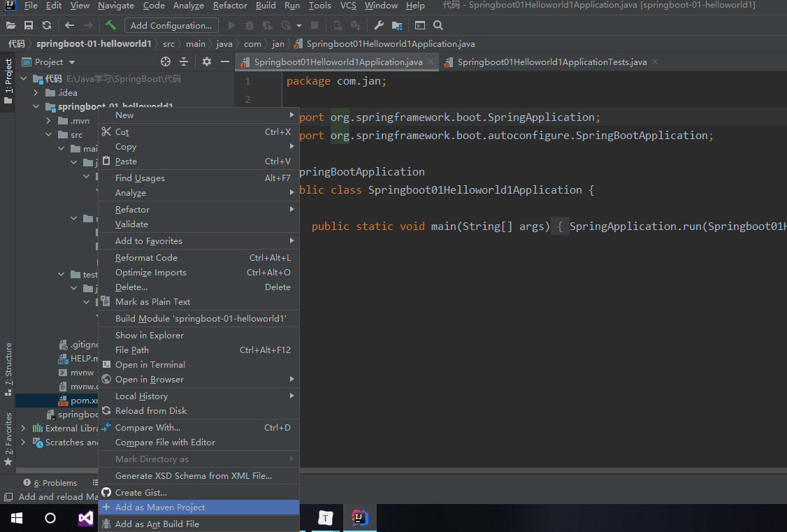Image resolution: width=787 pixels, height=532 pixels.
Task: Open Typora from the taskbar
Action: [325, 518]
